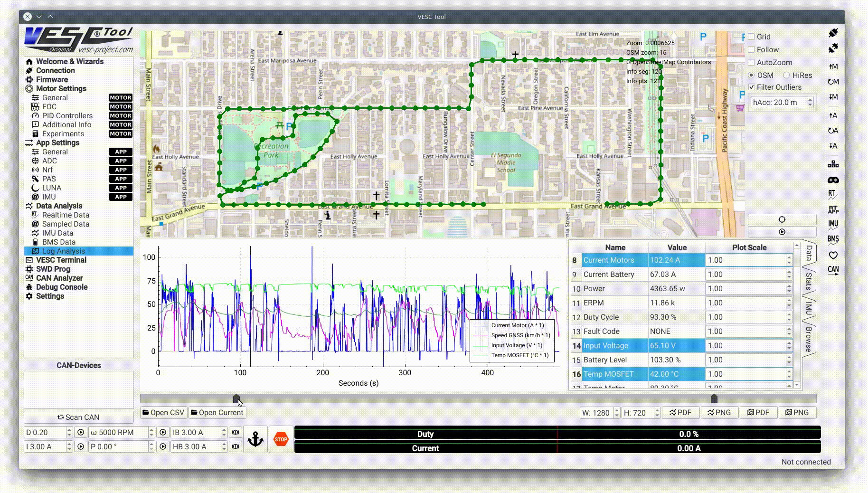The image size is (868, 493).
Task: Open VESC Terminal from the sidebar
Action: click(x=61, y=260)
